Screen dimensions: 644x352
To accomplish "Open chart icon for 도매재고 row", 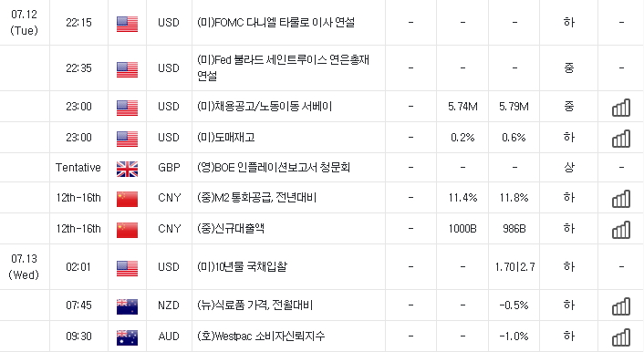I will click(621, 139).
